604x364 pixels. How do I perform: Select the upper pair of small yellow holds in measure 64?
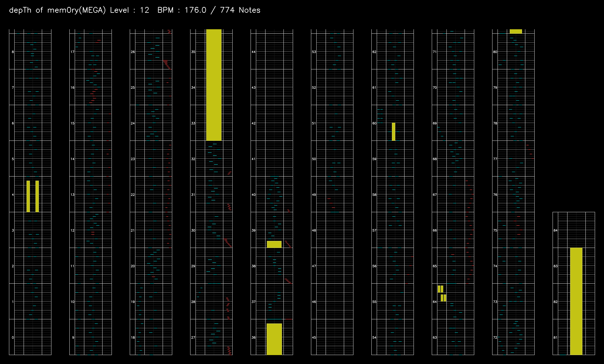point(441,289)
